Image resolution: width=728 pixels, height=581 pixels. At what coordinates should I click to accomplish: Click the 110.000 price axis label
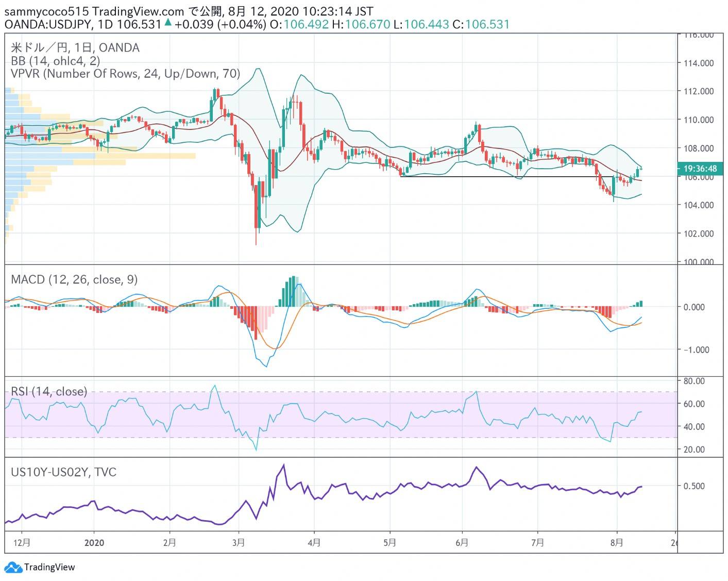pyautogui.click(x=699, y=120)
